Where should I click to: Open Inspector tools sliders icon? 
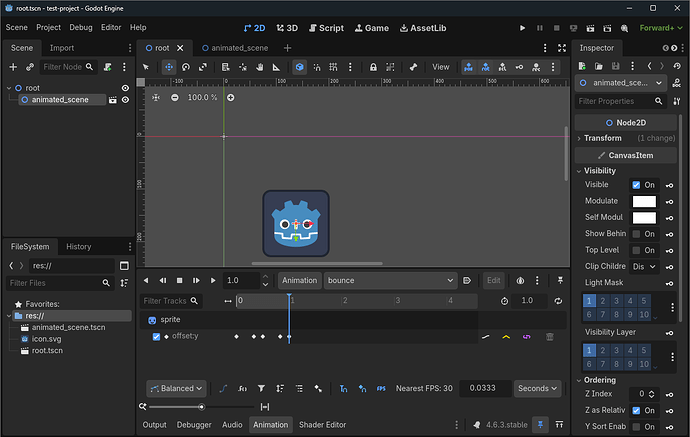point(677,101)
